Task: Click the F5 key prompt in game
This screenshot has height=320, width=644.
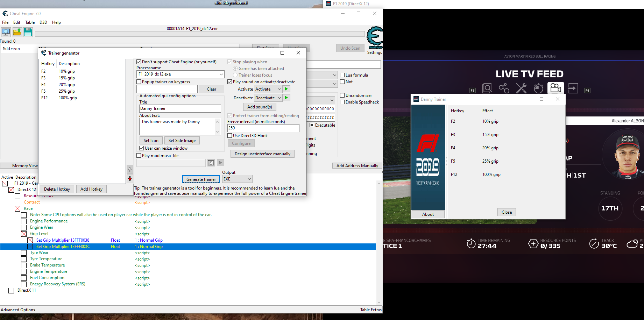Action: pyautogui.click(x=473, y=91)
